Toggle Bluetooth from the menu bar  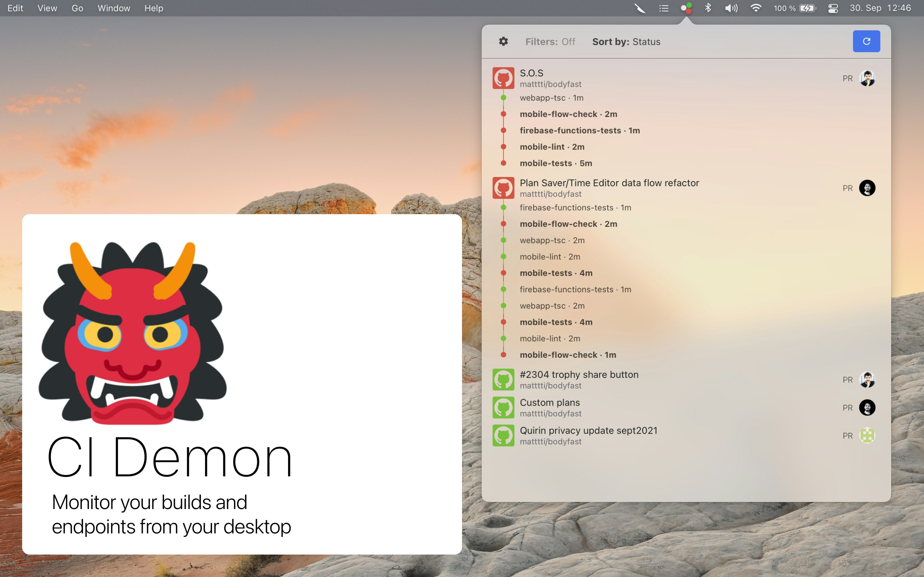708,8
